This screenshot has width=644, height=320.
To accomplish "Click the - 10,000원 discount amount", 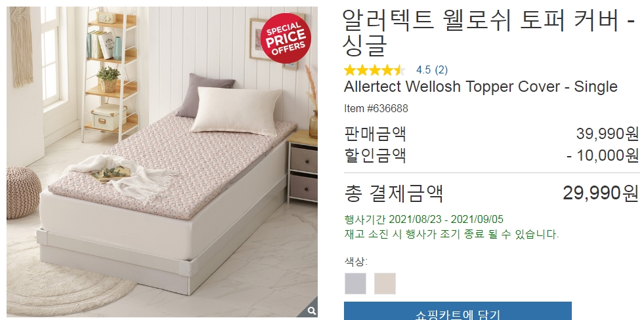I will click(603, 155).
